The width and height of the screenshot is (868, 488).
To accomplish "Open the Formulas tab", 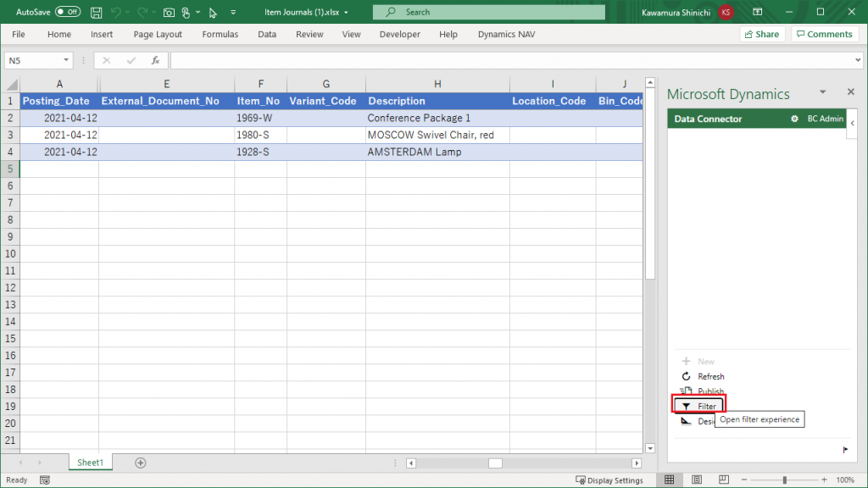I will pyautogui.click(x=220, y=34).
